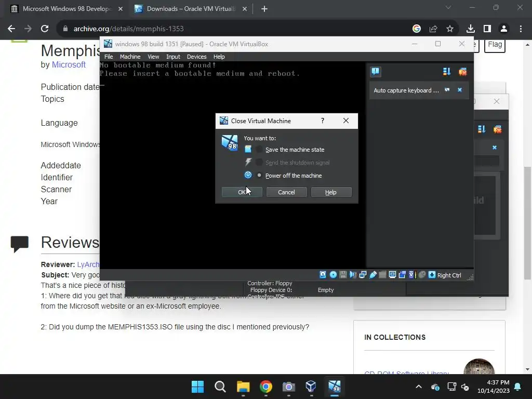Open Windows taskbar search

point(220,387)
